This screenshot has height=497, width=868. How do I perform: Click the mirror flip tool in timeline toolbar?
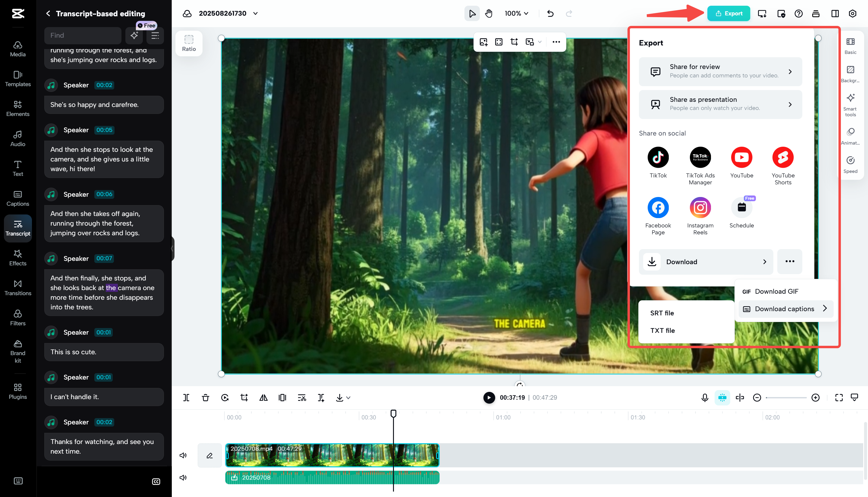263,398
